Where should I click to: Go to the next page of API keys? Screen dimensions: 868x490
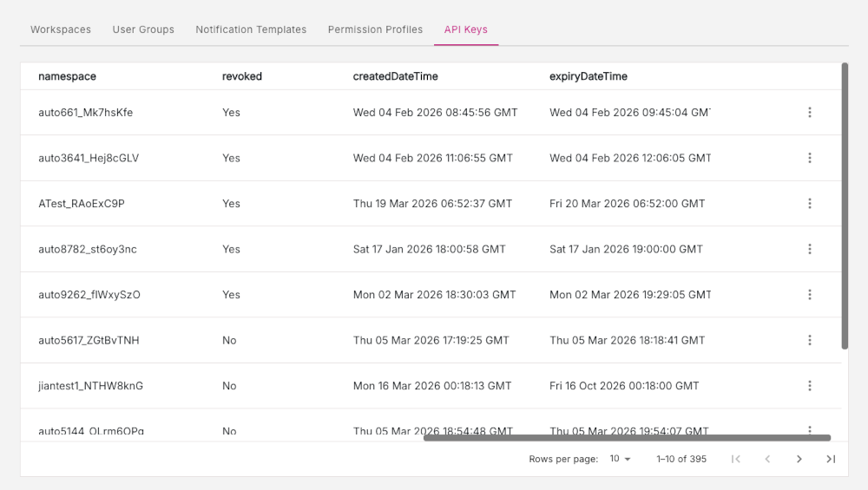(x=799, y=459)
